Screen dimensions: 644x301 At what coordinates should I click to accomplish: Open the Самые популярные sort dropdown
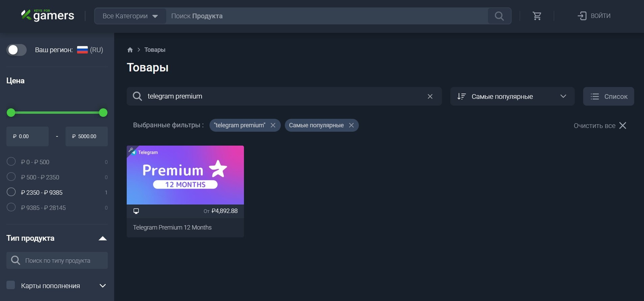(513, 96)
